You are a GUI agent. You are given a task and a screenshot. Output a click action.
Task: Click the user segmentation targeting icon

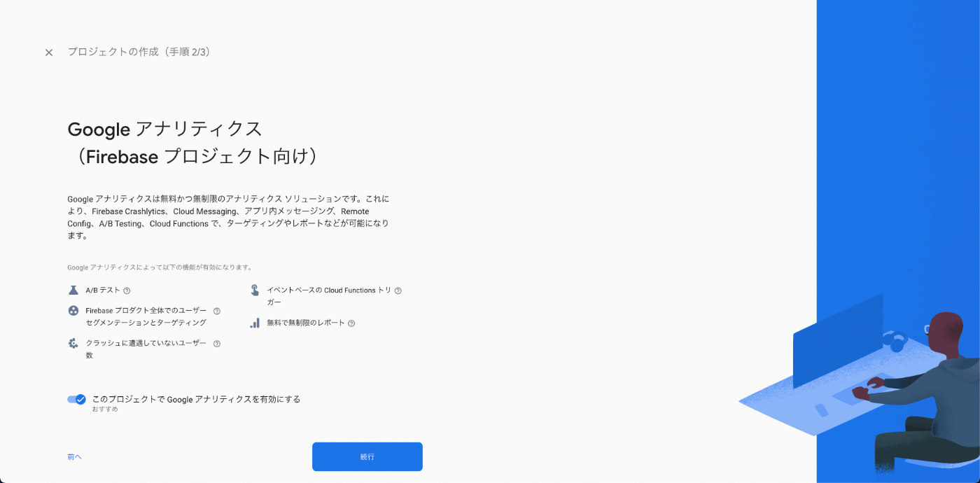73,311
